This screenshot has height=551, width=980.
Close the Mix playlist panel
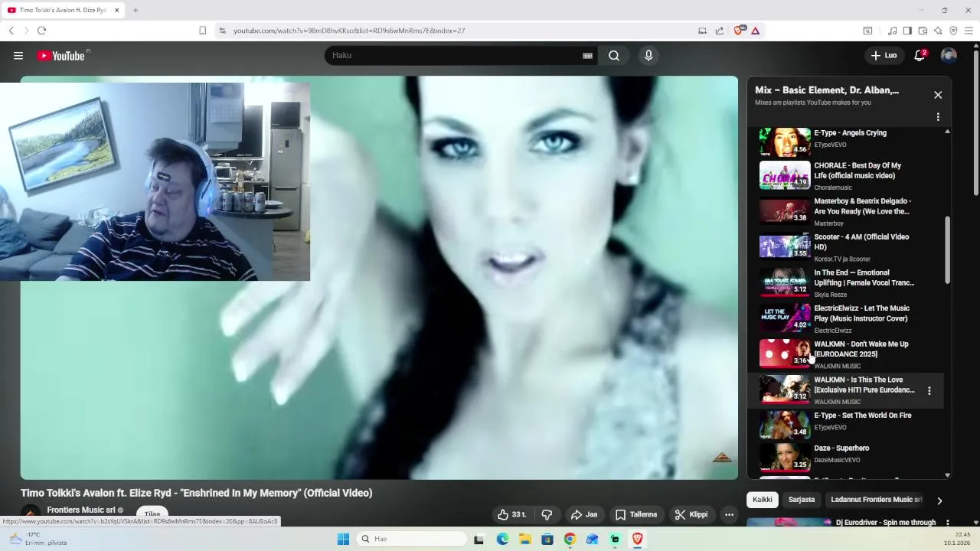tap(938, 95)
